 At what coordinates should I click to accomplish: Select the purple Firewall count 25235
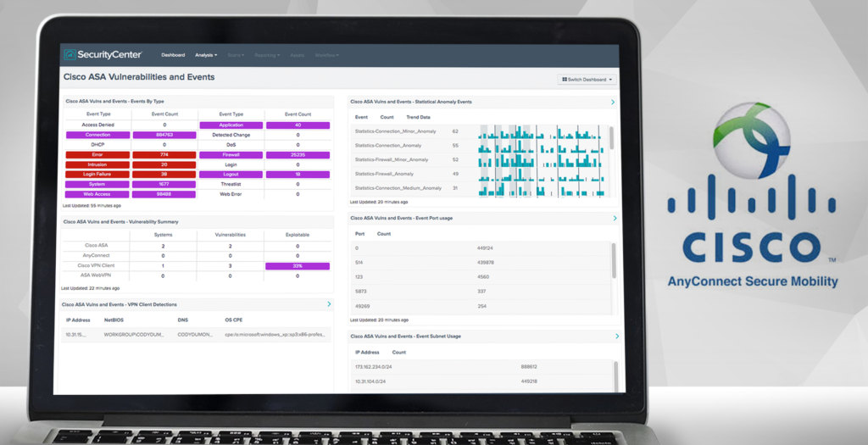click(x=298, y=155)
